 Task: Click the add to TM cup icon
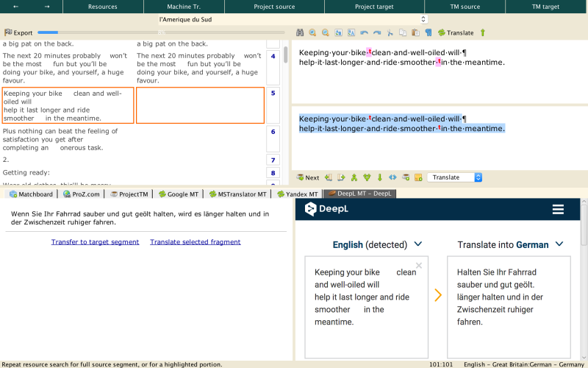click(406, 177)
